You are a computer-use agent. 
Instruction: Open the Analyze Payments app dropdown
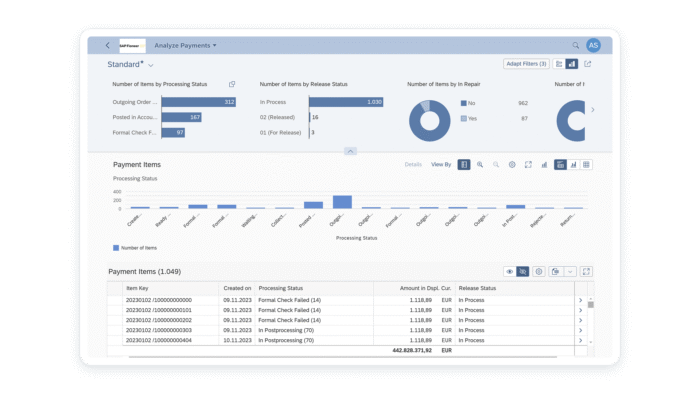(185, 46)
